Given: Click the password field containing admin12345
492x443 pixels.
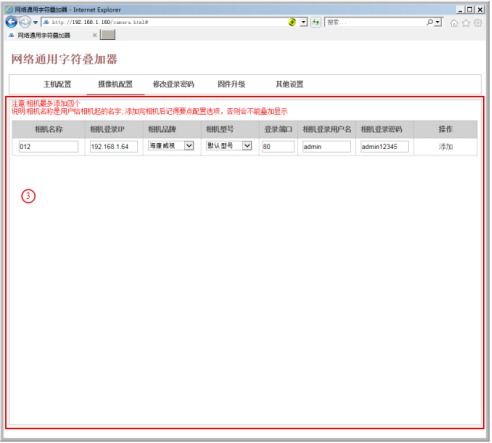Looking at the screenshot, I should point(385,147).
